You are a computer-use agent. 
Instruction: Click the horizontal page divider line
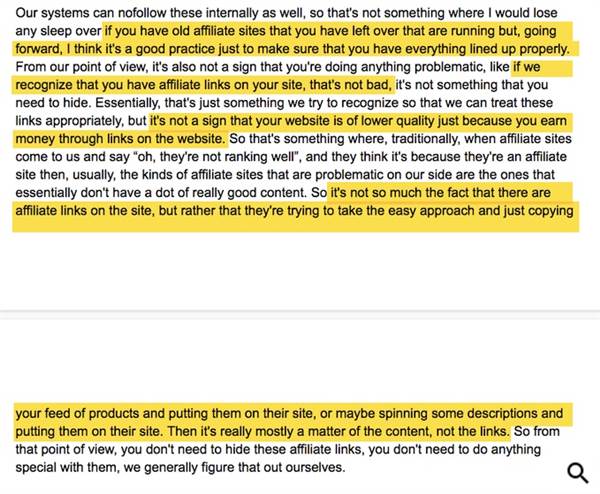point(300,315)
